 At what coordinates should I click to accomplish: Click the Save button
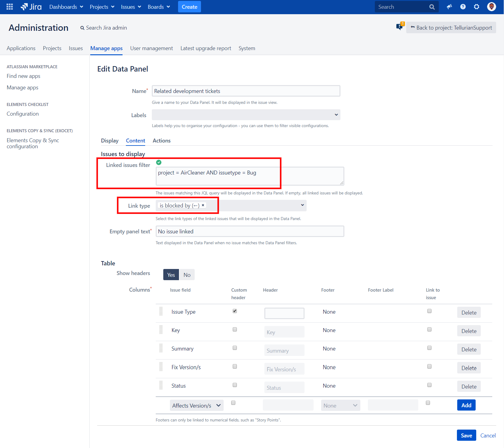click(x=466, y=435)
